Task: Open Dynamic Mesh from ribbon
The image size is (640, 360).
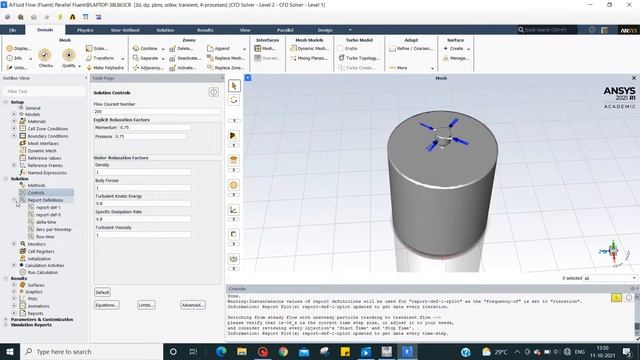Action: [x=309, y=48]
